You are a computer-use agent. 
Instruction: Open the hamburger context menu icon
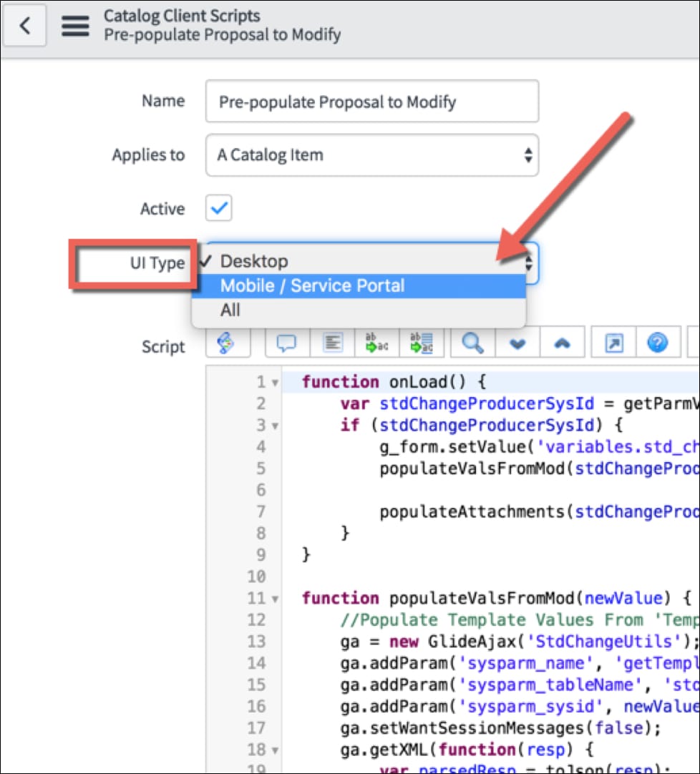[75, 26]
